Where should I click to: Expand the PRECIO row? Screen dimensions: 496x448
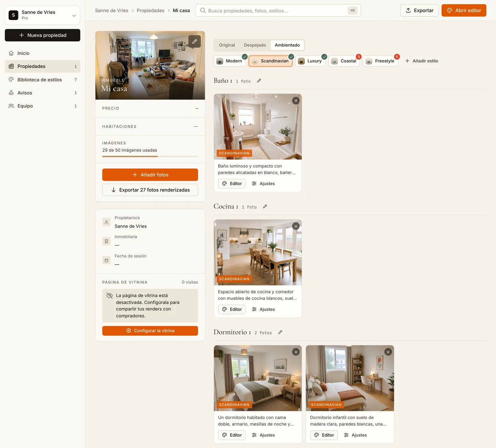tap(150, 109)
